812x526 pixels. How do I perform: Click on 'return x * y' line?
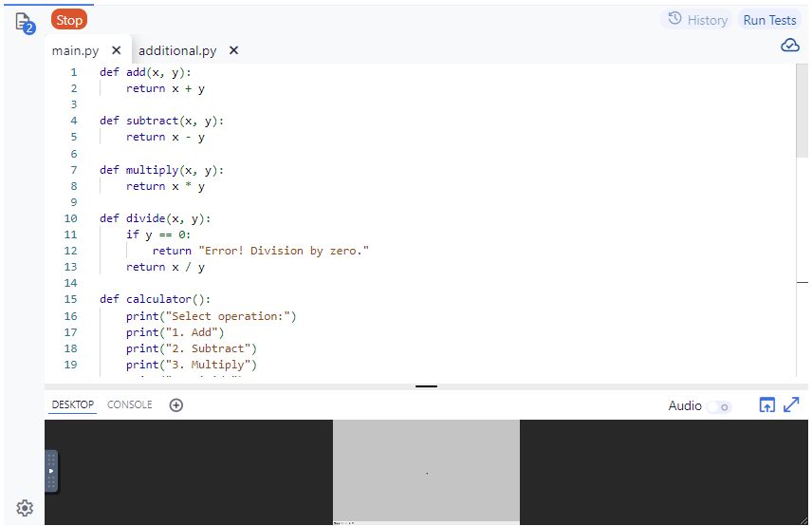[x=165, y=186]
